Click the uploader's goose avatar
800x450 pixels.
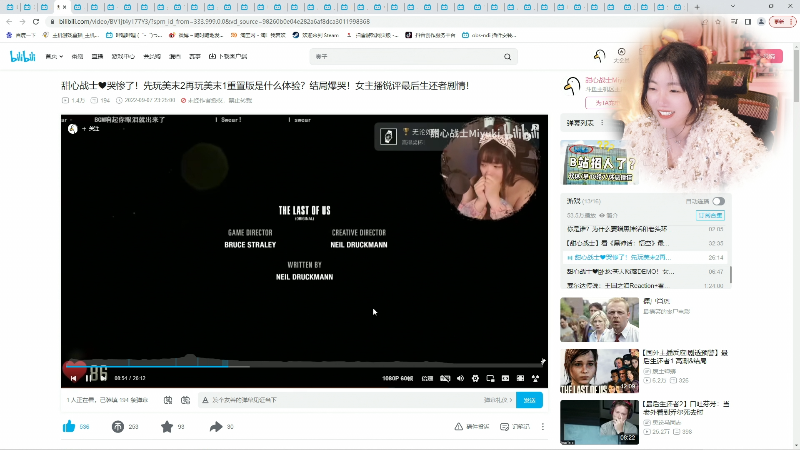(x=572, y=86)
